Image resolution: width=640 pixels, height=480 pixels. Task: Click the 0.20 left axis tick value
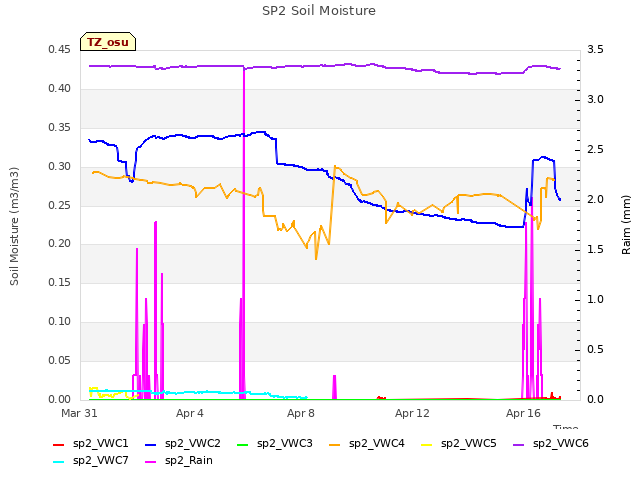[x=59, y=244]
